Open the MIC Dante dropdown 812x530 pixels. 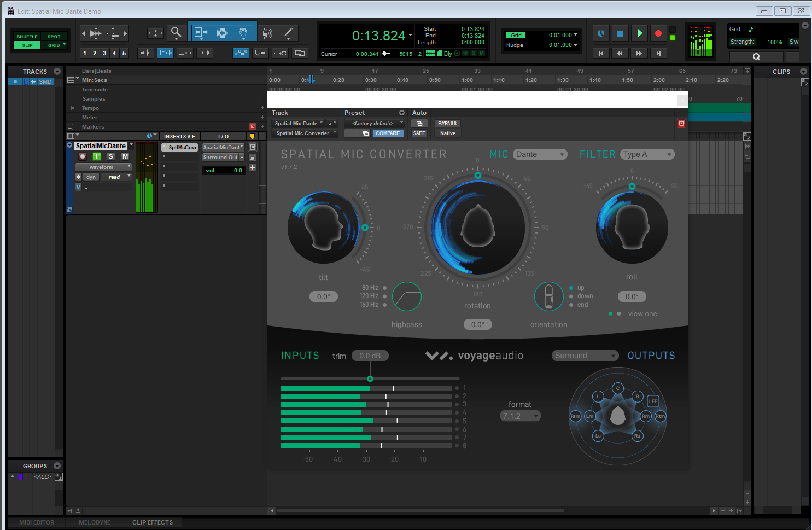click(540, 154)
